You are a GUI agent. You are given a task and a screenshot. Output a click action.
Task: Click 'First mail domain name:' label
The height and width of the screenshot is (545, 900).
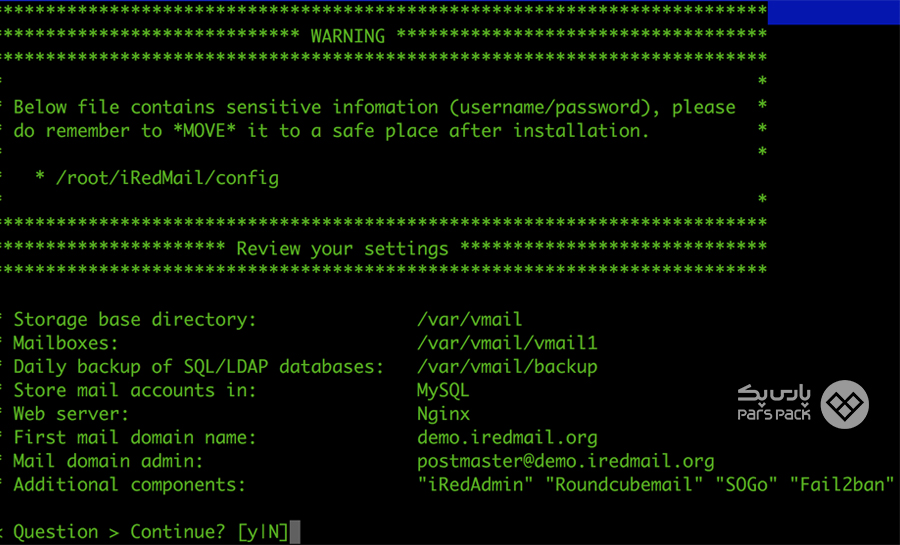[135, 438]
